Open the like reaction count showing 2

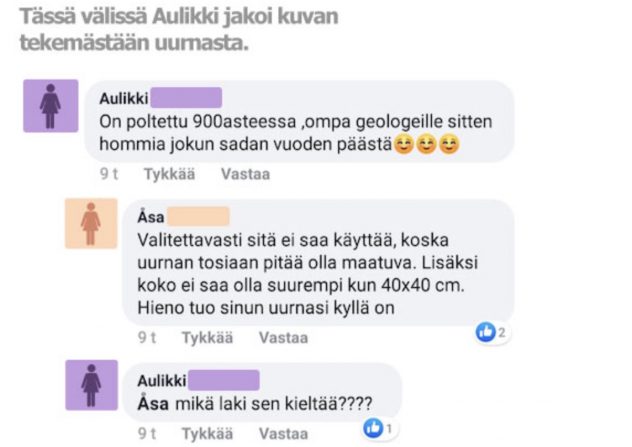pyautogui.click(x=491, y=332)
